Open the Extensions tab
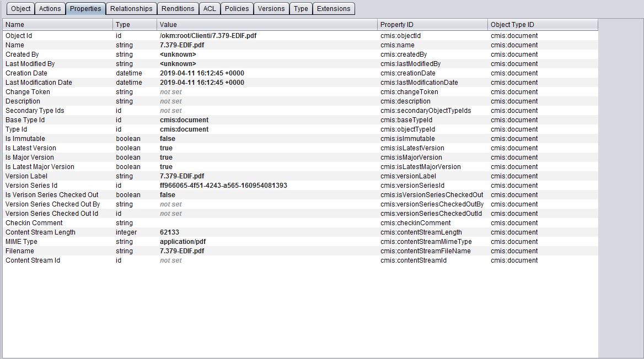 coord(333,9)
